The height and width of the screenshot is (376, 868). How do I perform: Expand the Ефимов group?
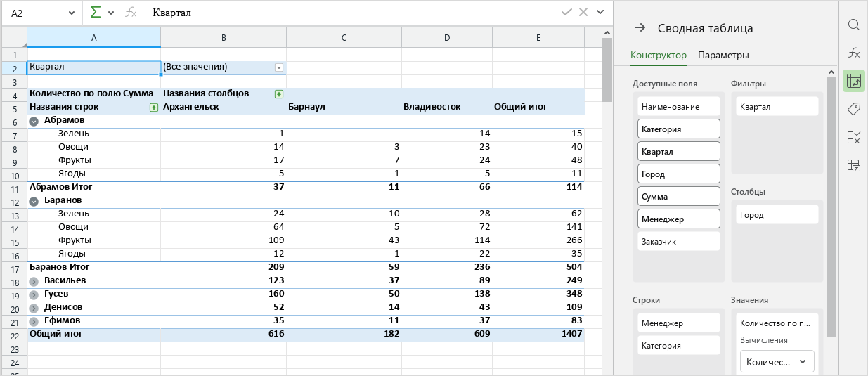tap(34, 321)
